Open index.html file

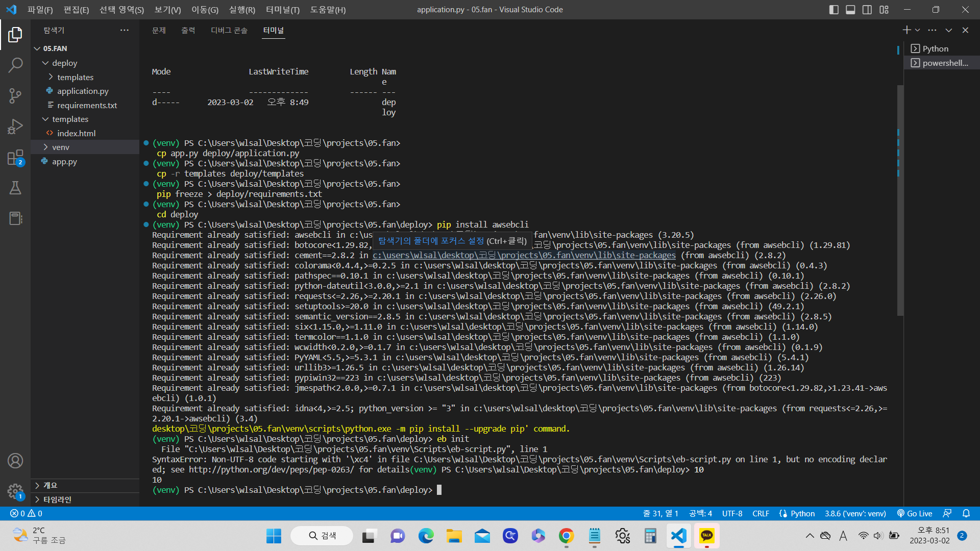[x=85, y=133]
